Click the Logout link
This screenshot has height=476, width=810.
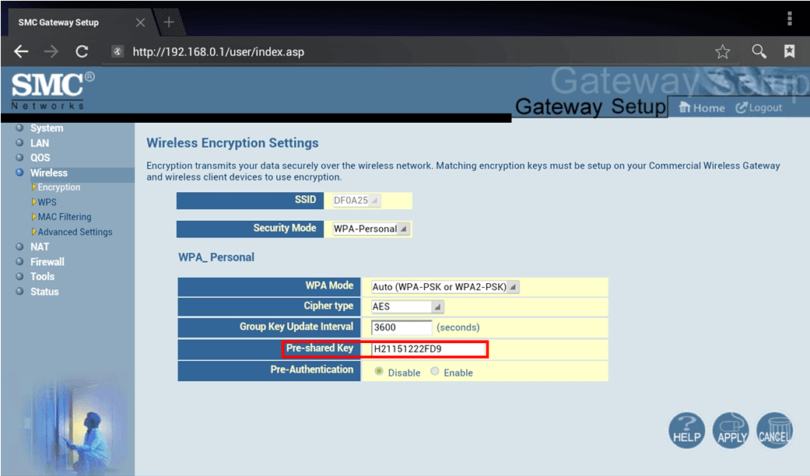[x=759, y=108]
